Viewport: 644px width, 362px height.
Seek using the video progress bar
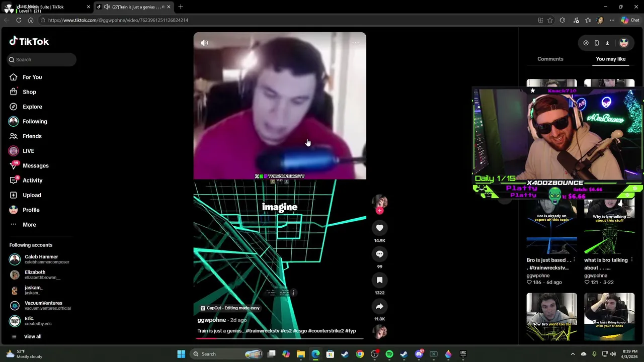click(x=280, y=338)
